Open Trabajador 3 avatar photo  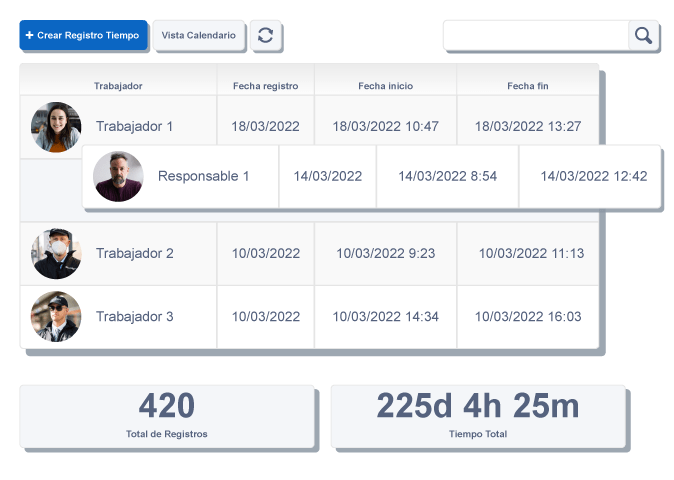coord(56,317)
